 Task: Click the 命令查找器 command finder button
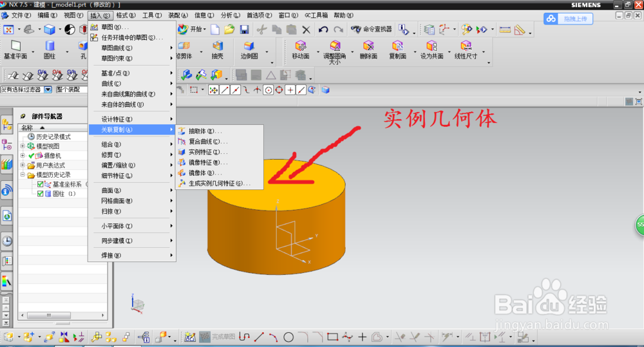coord(372,29)
